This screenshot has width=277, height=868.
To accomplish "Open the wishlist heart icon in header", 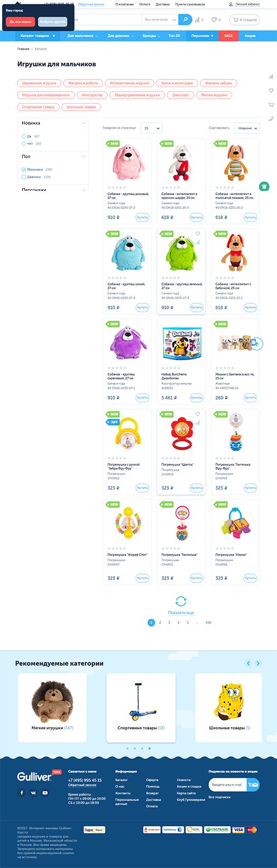I will (x=214, y=20).
